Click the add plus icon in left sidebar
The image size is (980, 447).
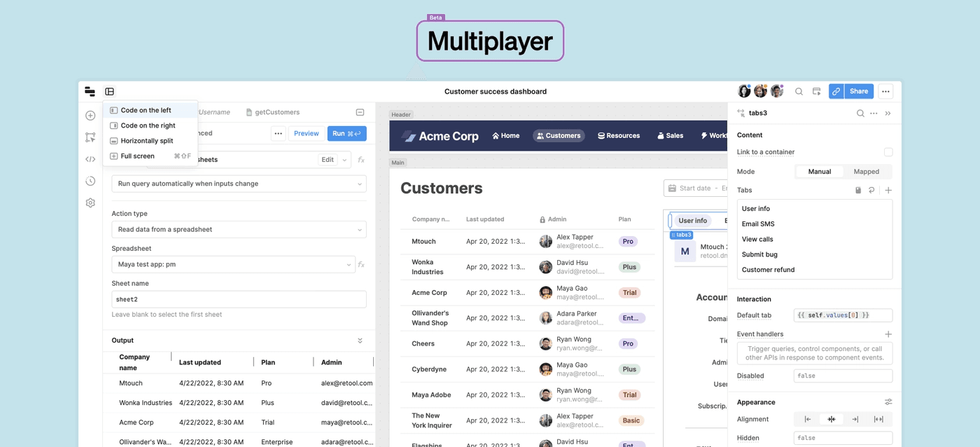[90, 116]
